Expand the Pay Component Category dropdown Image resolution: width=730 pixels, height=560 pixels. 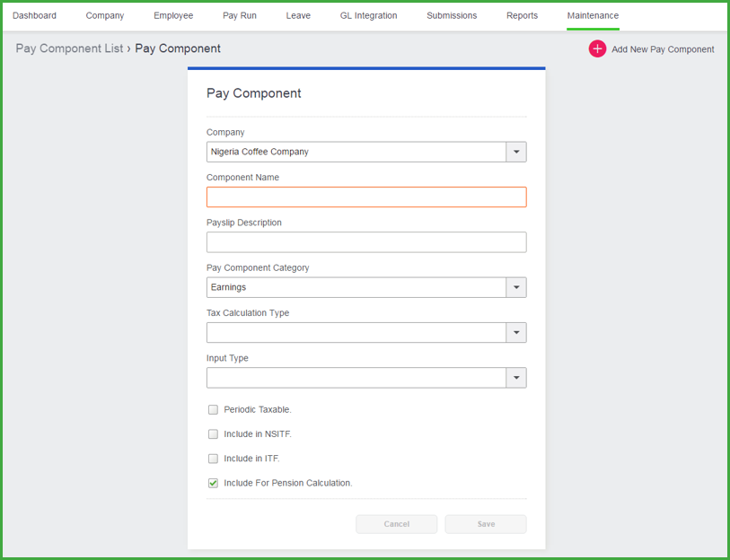516,287
